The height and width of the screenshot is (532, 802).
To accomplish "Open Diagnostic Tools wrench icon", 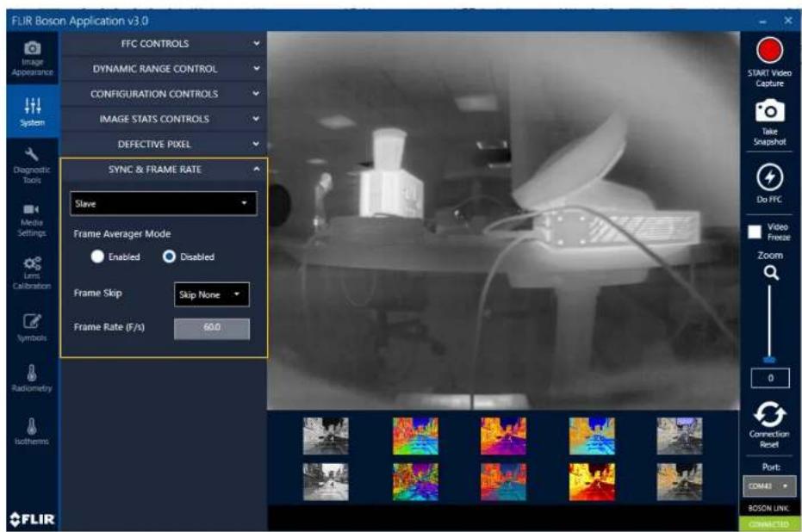I will point(32,154).
